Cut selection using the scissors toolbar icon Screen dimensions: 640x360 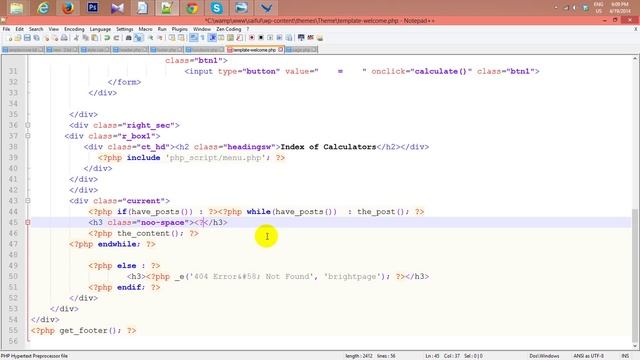(76, 38)
